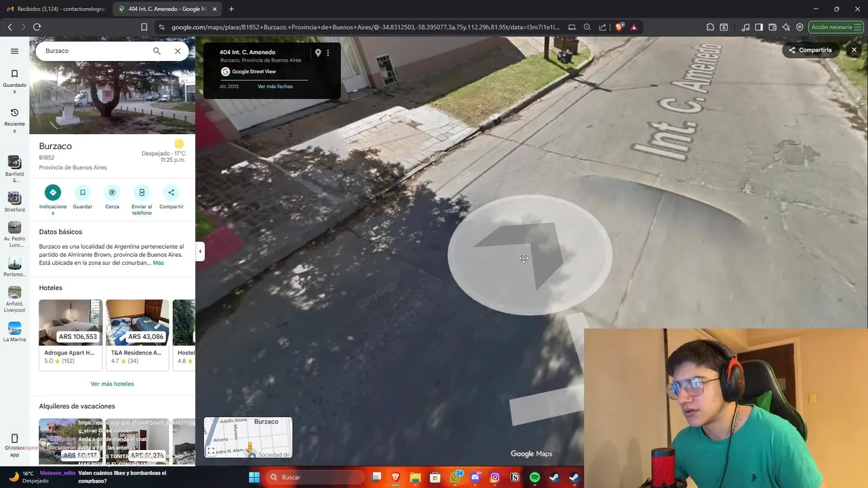868x488 pixels.
Task: Click the search magnifier in Burzaco box
Action: [157, 51]
